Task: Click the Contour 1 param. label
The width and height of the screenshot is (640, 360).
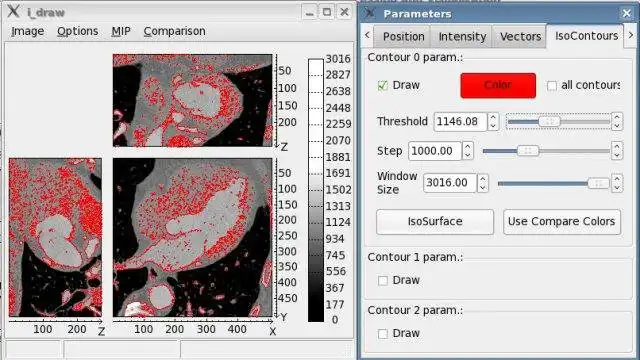Action: point(415,257)
